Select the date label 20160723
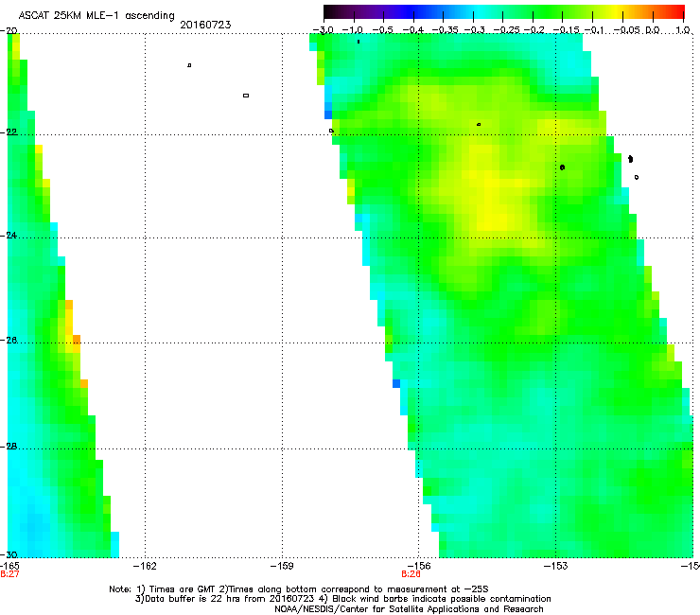 coord(205,25)
